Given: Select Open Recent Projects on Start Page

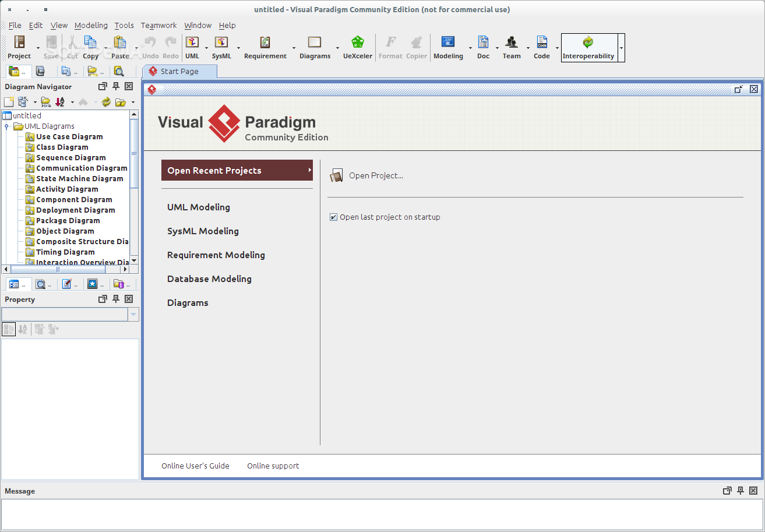Looking at the screenshot, I should (237, 171).
